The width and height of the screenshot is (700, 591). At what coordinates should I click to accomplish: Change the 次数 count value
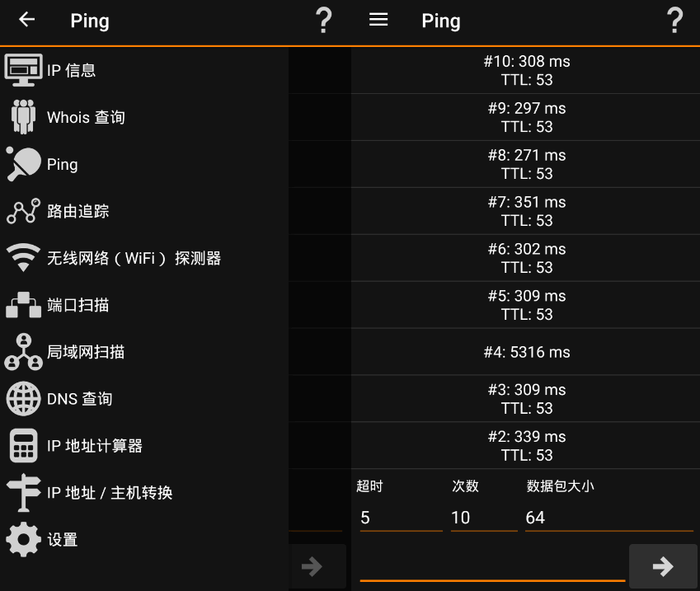click(x=484, y=518)
